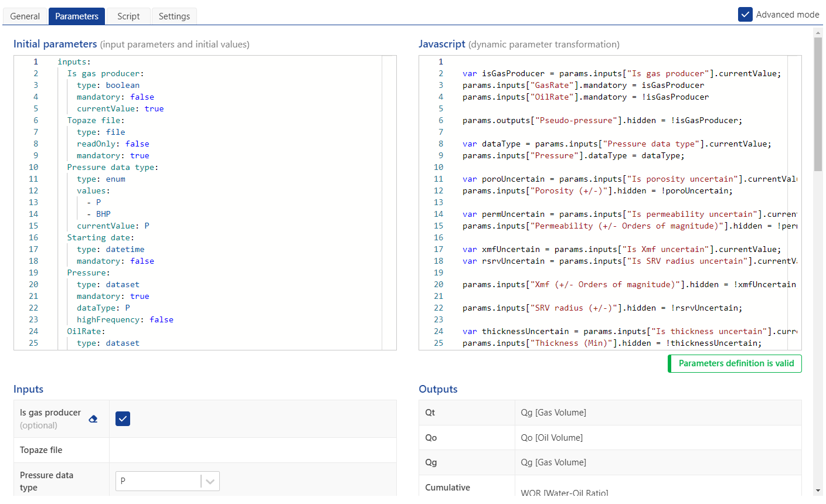Image resolution: width=826 pixels, height=504 pixels.
Task: Click the Thickness (Min) hidden Javascript line
Action: pos(612,343)
